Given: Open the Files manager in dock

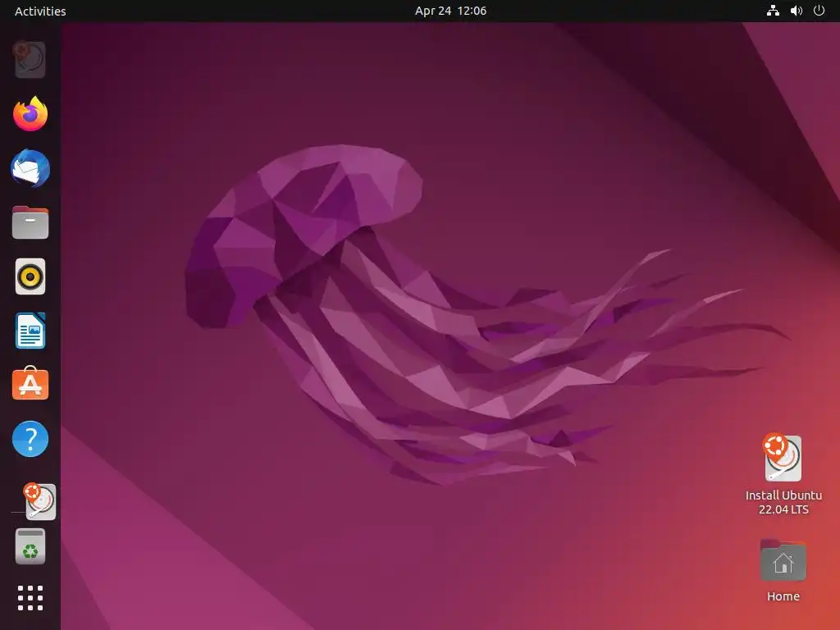Looking at the screenshot, I should (30, 222).
